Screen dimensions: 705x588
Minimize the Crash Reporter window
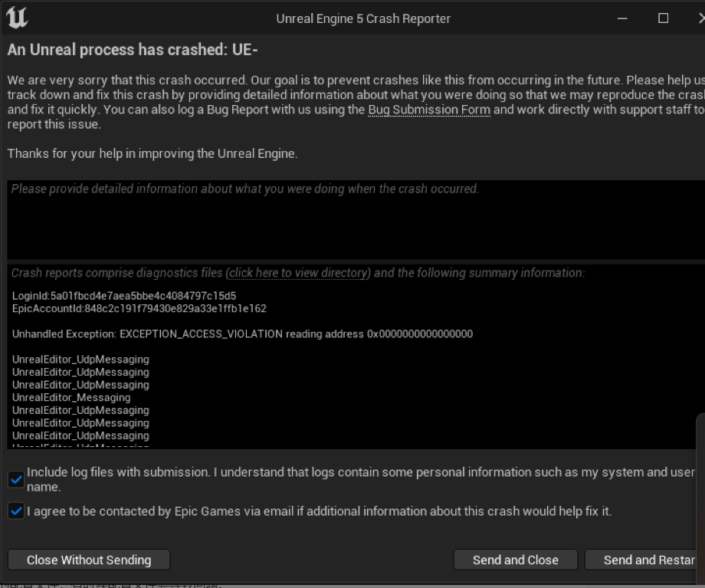[622, 18]
